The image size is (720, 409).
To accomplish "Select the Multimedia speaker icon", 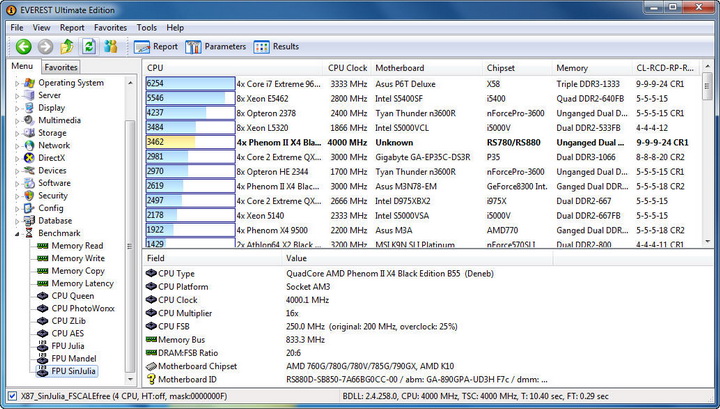I will click(x=29, y=120).
